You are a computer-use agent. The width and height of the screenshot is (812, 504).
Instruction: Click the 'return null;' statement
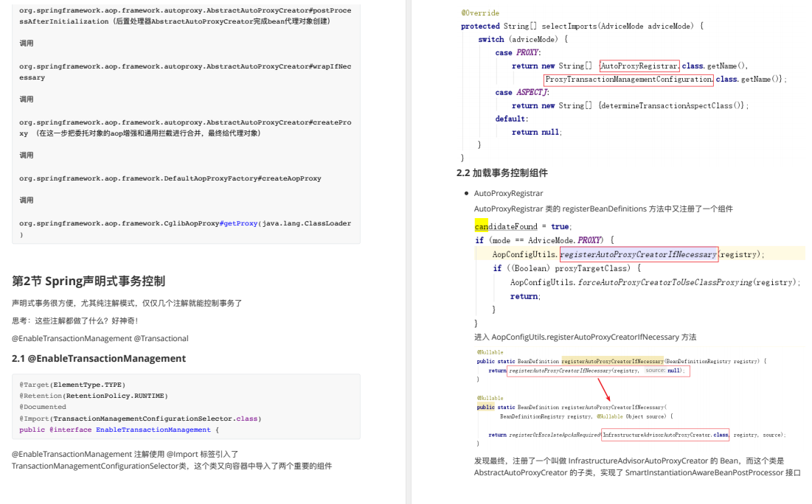537,133
